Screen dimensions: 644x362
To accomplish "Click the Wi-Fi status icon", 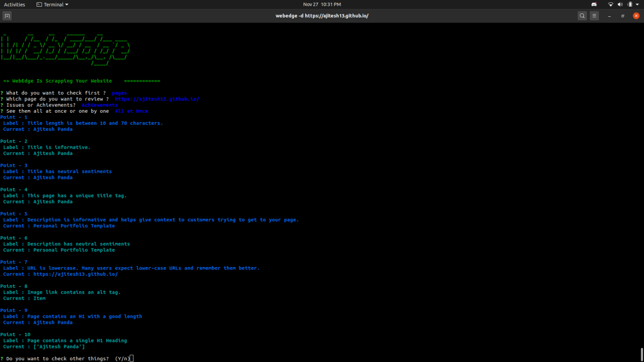I will 611,4.
